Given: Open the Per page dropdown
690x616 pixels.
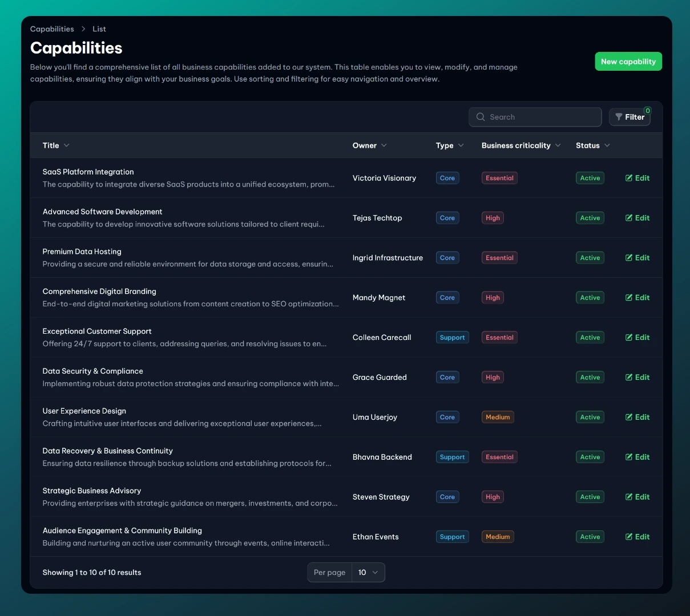Looking at the screenshot, I should (x=368, y=573).
